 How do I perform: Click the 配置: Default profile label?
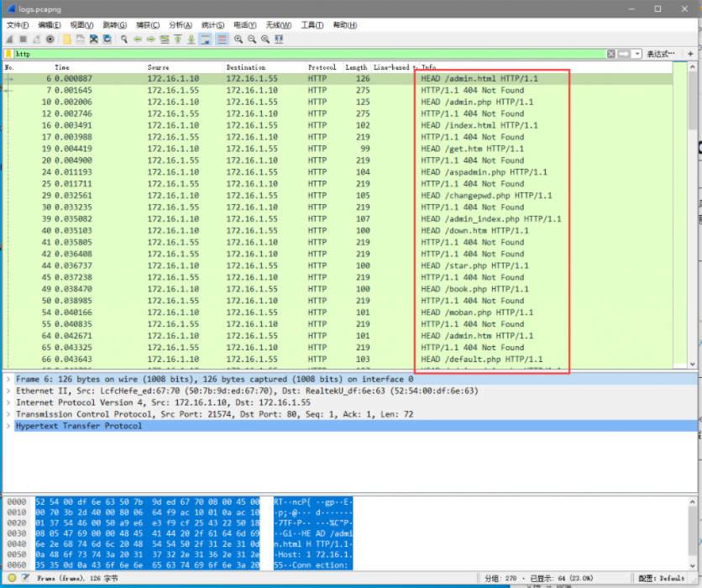pos(661,578)
